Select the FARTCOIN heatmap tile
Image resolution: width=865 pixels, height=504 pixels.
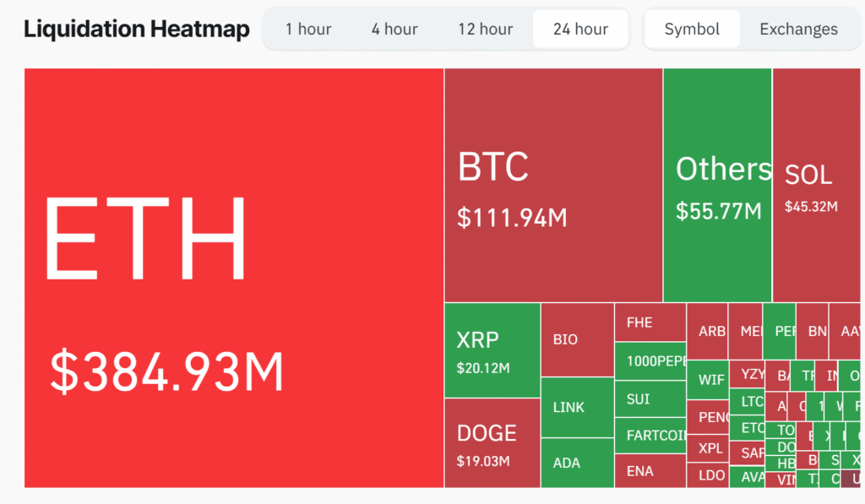(650, 436)
